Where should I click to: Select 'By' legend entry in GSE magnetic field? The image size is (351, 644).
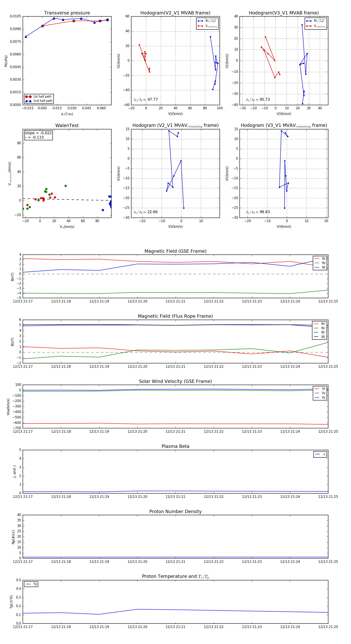click(320, 263)
